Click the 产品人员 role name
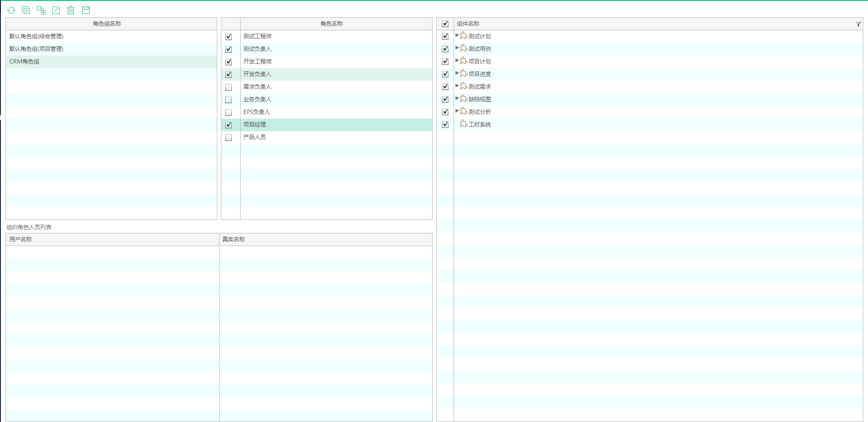This screenshot has height=422, width=868. point(255,137)
